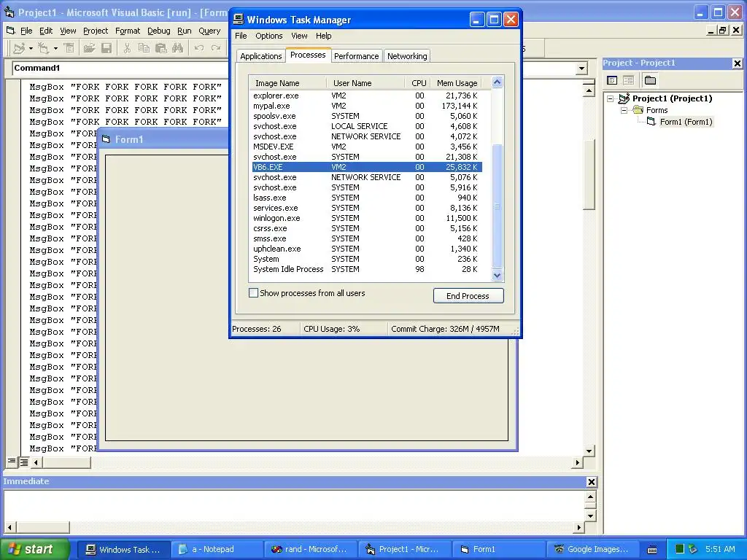Open Task Manager's Options menu
The height and width of the screenshot is (560, 747).
(x=268, y=36)
